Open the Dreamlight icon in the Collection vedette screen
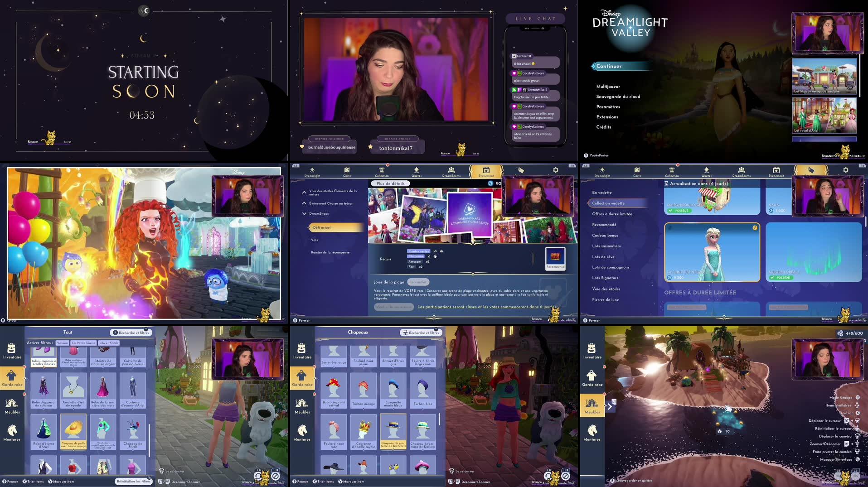This screenshot has width=868, height=487. [602, 172]
